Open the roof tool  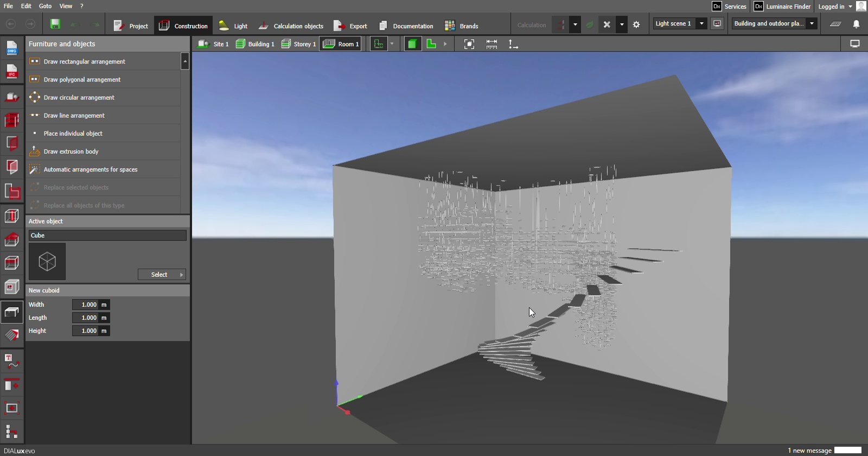point(11,239)
